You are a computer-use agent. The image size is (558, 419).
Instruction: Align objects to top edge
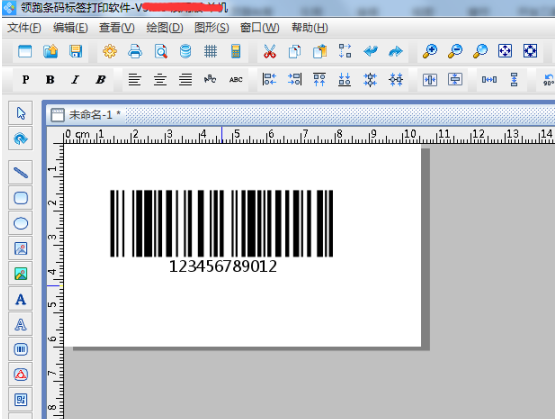click(x=319, y=79)
